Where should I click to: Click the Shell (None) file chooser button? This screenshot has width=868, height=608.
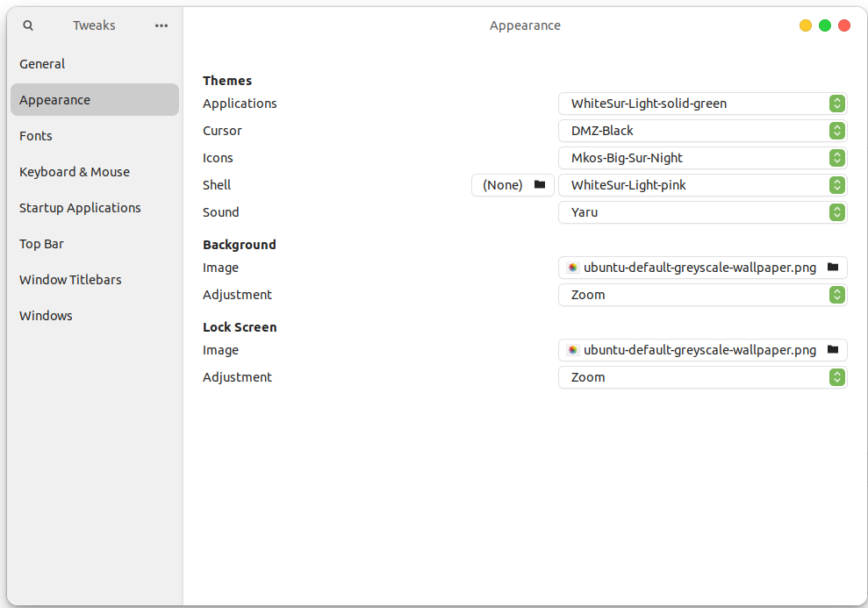[x=513, y=185]
